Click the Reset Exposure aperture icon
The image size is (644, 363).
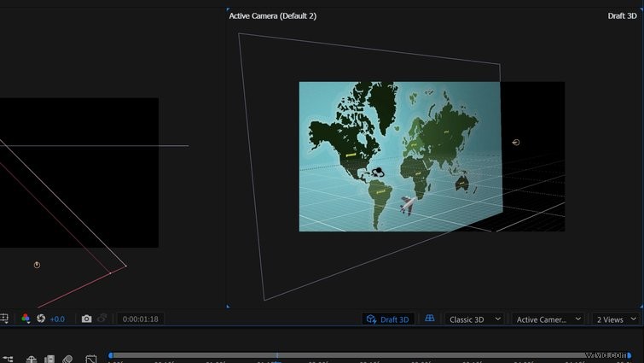click(x=41, y=319)
